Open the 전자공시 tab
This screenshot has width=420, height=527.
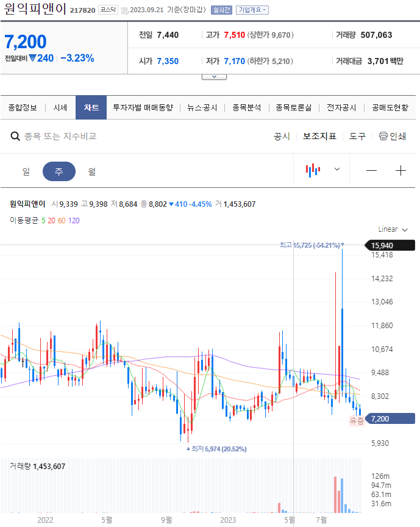point(341,107)
